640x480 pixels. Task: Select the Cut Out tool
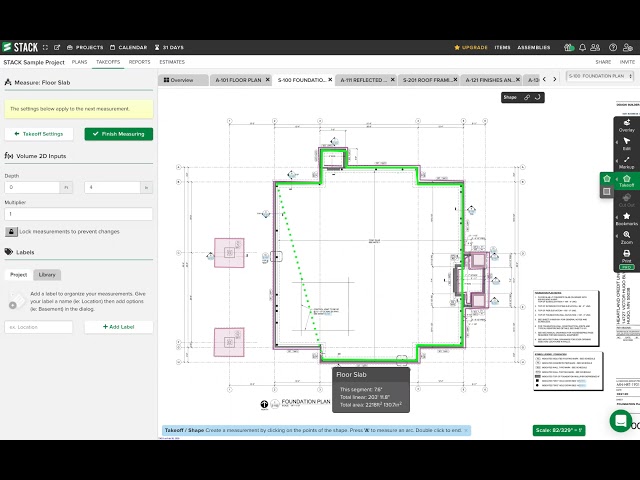(627, 200)
